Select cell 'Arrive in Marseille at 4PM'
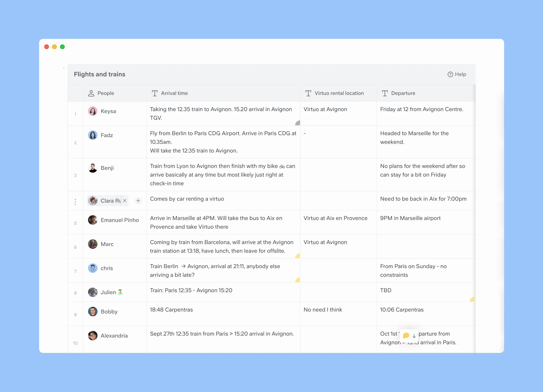Viewport: 543px width, 392px height. (x=223, y=222)
